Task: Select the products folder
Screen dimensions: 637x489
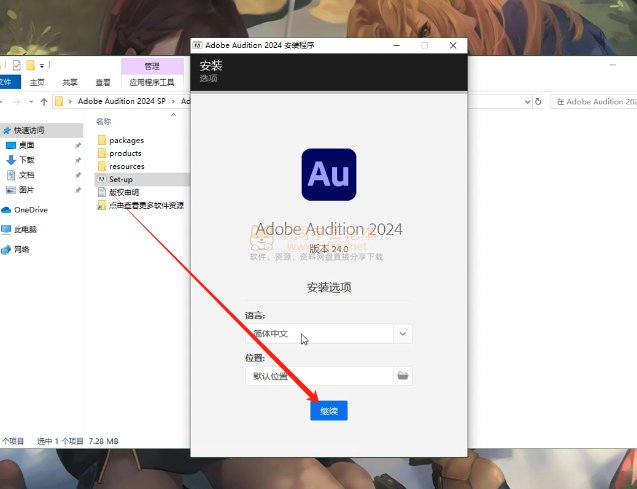Action: (x=125, y=153)
